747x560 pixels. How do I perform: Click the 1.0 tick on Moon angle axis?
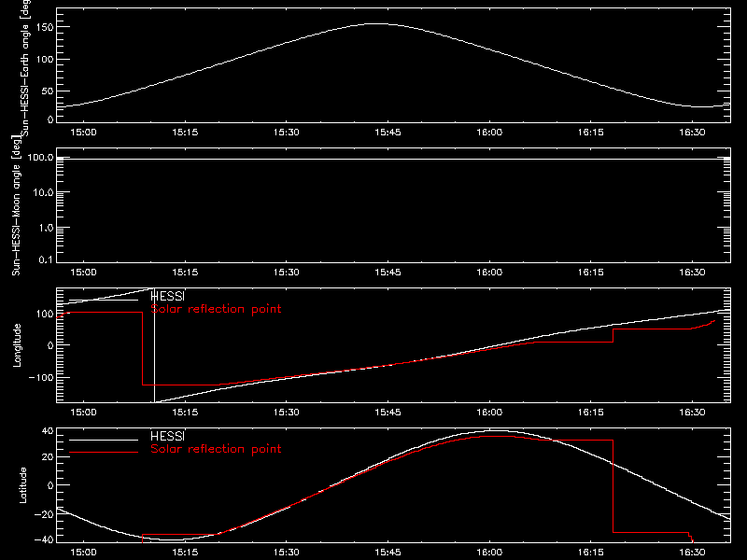pyautogui.click(x=46, y=228)
